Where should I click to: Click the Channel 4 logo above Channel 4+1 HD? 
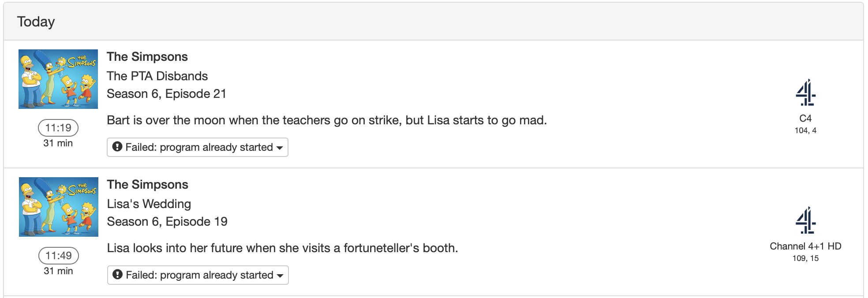pyautogui.click(x=805, y=220)
